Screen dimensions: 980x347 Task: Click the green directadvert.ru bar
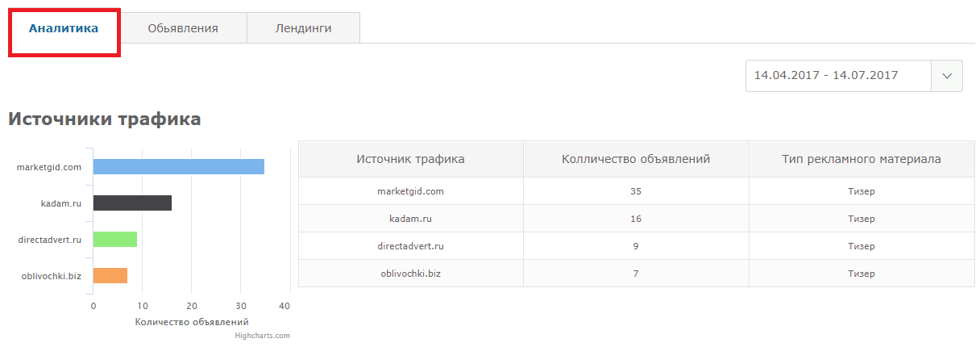pos(115,240)
